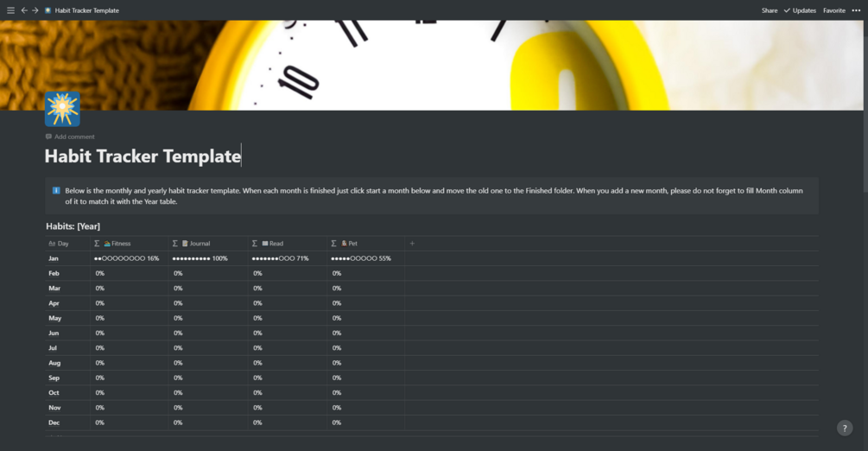Open the Aug row
Image resolution: width=868 pixels, height=451 pixels.
click(x=54, y=364)
